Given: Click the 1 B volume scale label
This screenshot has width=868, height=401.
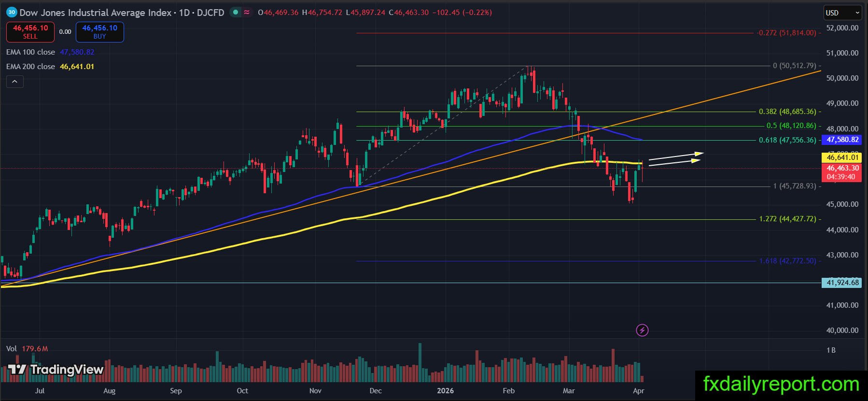Looking at the screenshot, I should click(831, 350).
